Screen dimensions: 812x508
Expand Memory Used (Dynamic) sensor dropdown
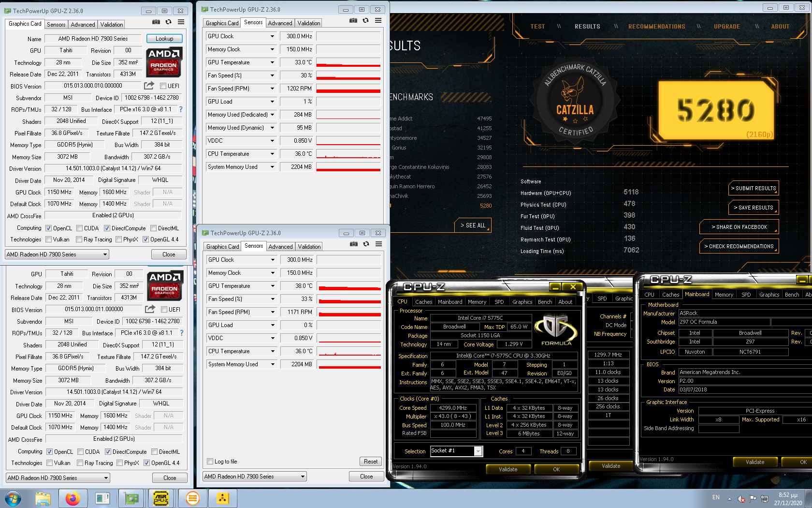(272, 128)
